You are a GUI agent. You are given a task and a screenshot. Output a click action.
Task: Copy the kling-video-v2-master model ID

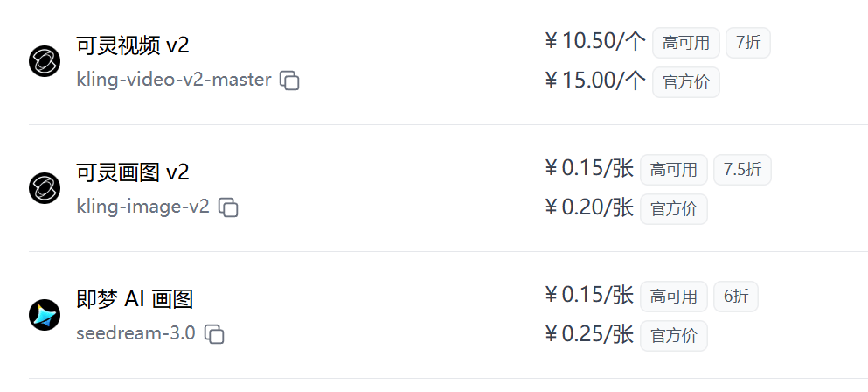point(289,81)
